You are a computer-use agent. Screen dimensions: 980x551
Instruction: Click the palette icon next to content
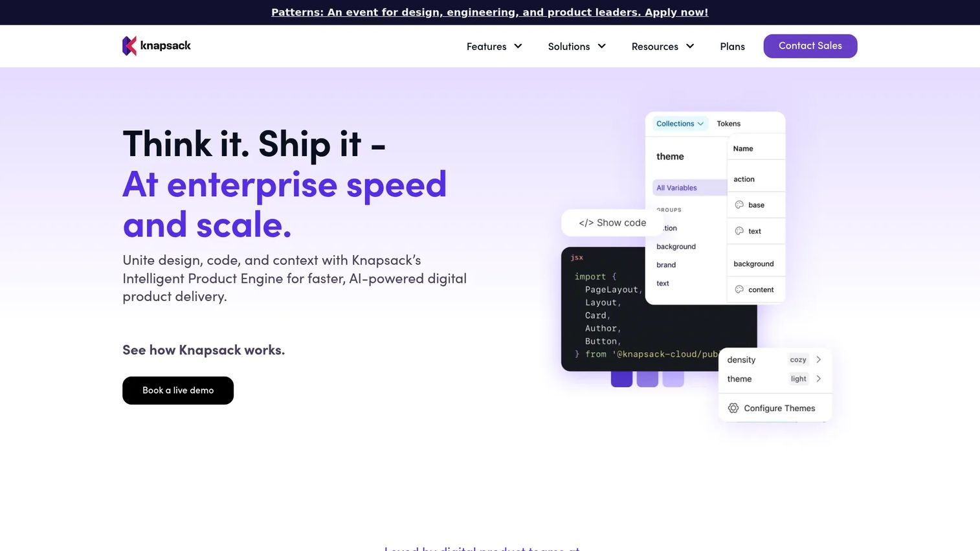click(739, 289)
